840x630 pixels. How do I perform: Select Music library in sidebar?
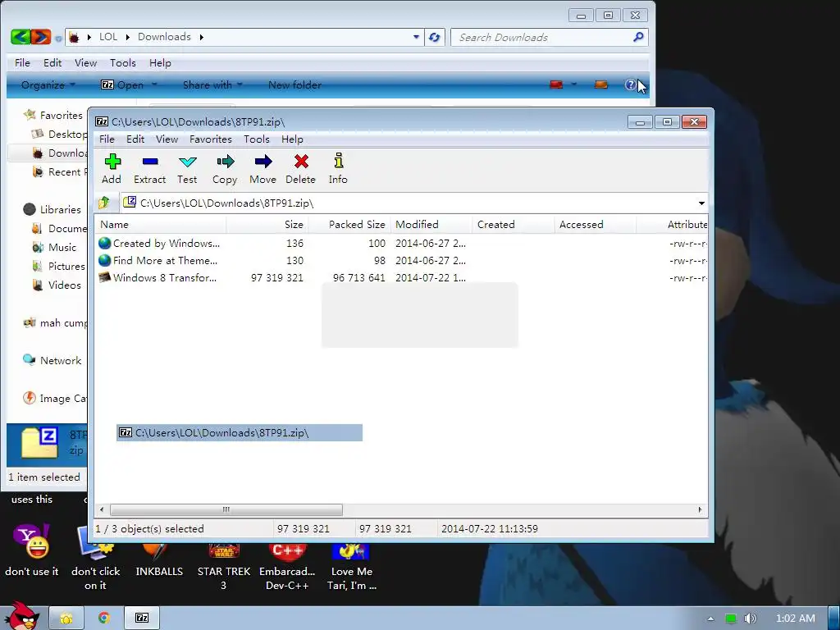pos(55,248)
